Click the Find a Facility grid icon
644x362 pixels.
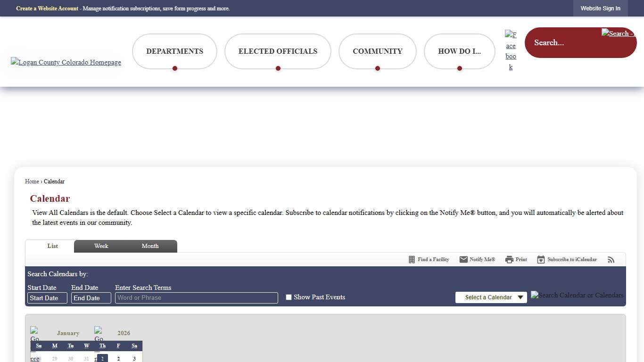click(412, 260)
